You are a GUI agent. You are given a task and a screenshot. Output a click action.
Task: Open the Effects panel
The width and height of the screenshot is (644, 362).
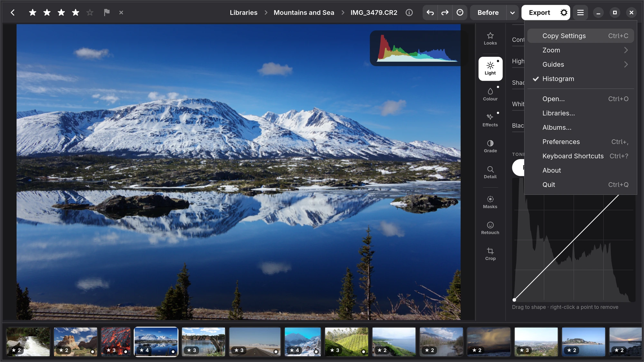pyautogui.click(x=490, y=120)
